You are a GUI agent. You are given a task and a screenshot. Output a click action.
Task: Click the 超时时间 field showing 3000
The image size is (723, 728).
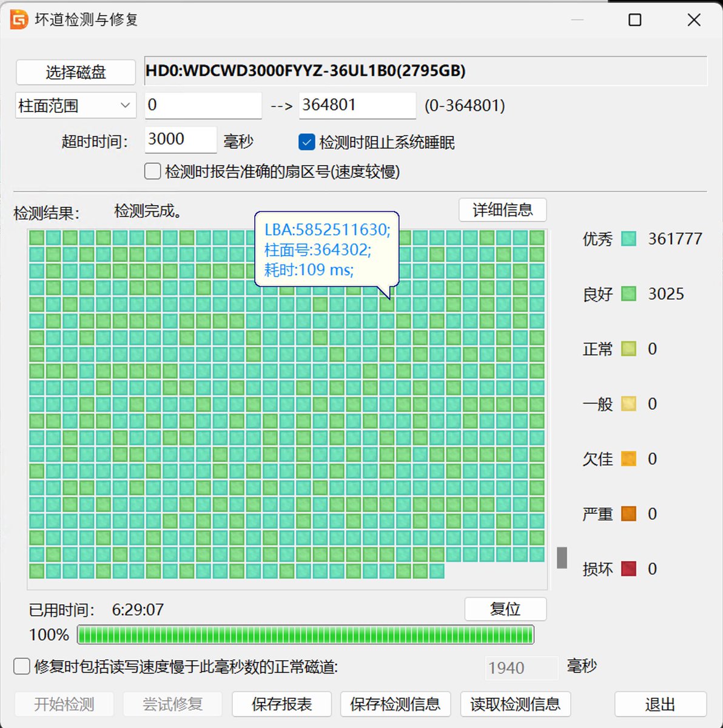point(181,140)
